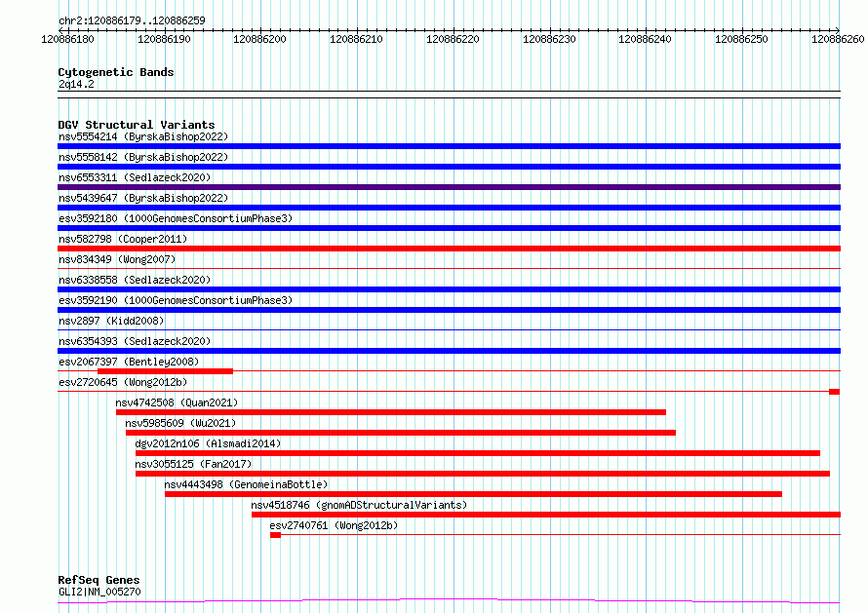Viewport: 868px width, 613px height.
Task: Click the dgv2012n106 (Alsmadi2014) label
Action: coord(208,443)
